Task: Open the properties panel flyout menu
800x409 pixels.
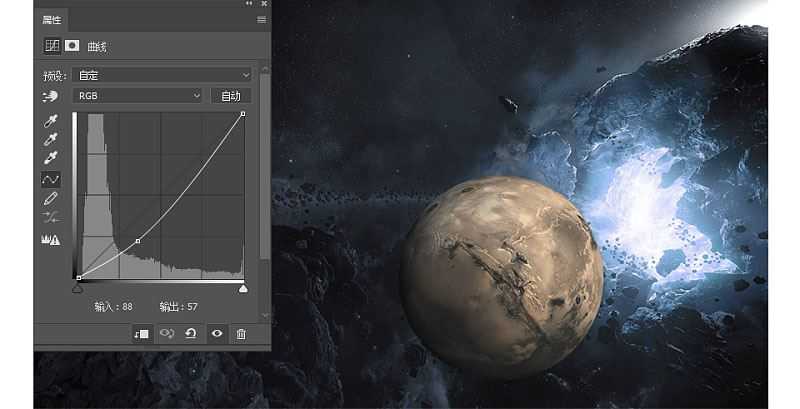Action: pos(262,19)
